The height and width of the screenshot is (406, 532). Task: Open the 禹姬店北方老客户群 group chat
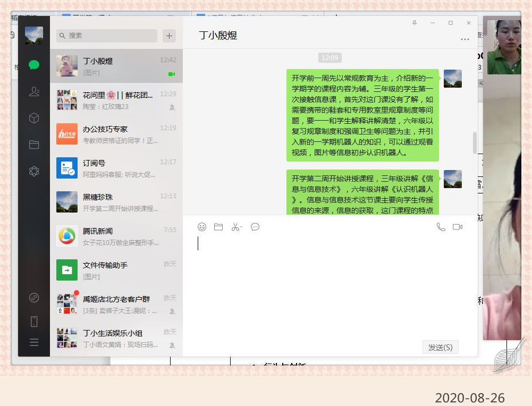(116, 304)
